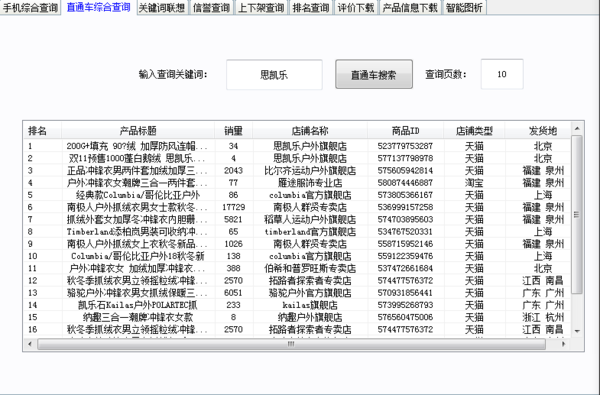Open 产品信息下载 tab
600x395 pixels.
410,8
